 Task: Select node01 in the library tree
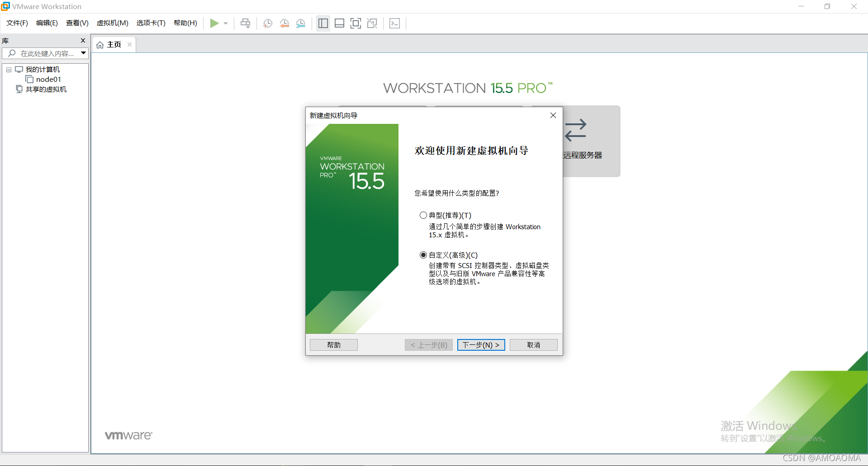[x=48, y=79]
